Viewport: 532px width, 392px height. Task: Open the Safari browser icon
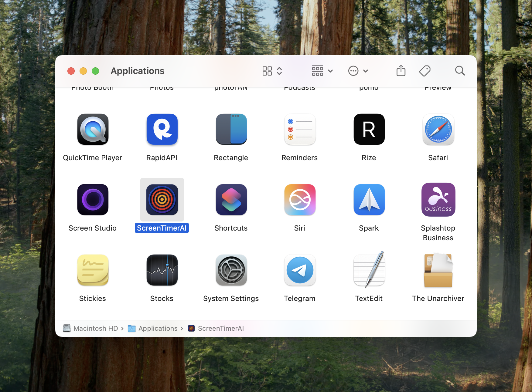pyautogui.click(x=438, y=129)
